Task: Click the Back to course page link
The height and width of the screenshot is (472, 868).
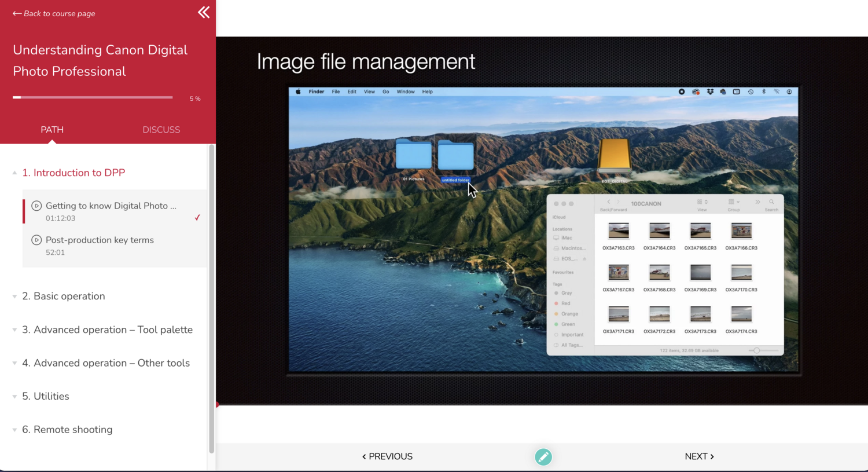Action: (54, 13)
